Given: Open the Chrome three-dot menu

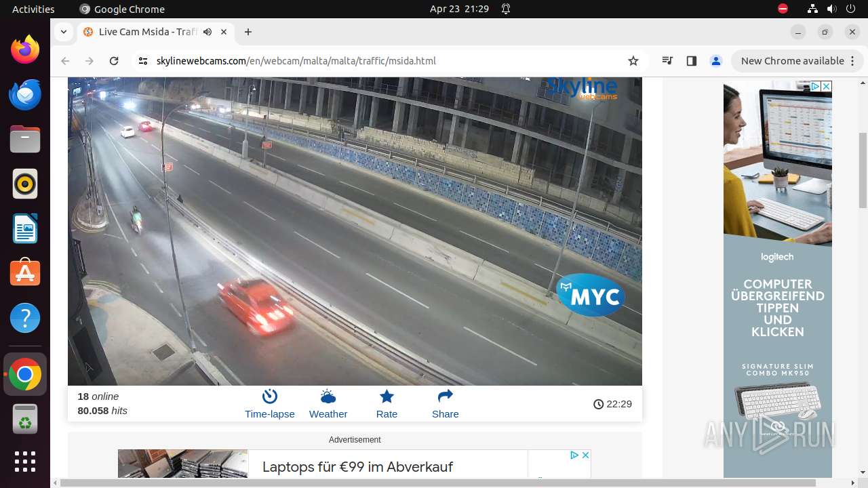Looking at the screenshot, I should [x=852, y=61].
